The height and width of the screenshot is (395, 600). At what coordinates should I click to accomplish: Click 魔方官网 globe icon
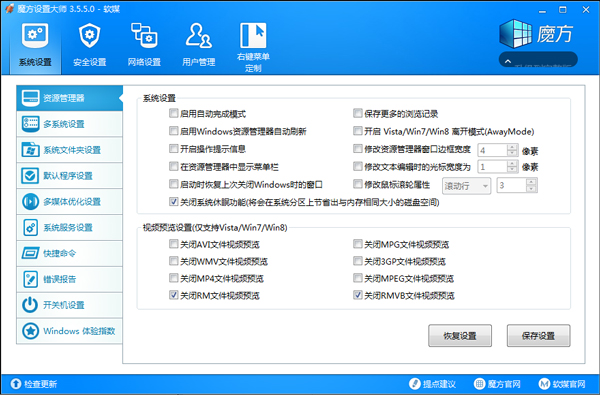click(x=479, y=384)
